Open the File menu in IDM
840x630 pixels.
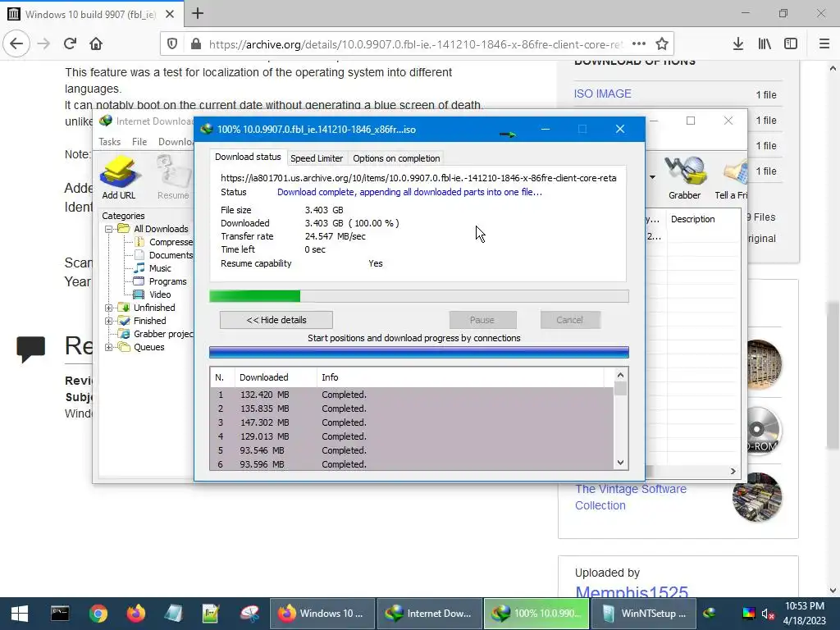click(x=139, y=141)
